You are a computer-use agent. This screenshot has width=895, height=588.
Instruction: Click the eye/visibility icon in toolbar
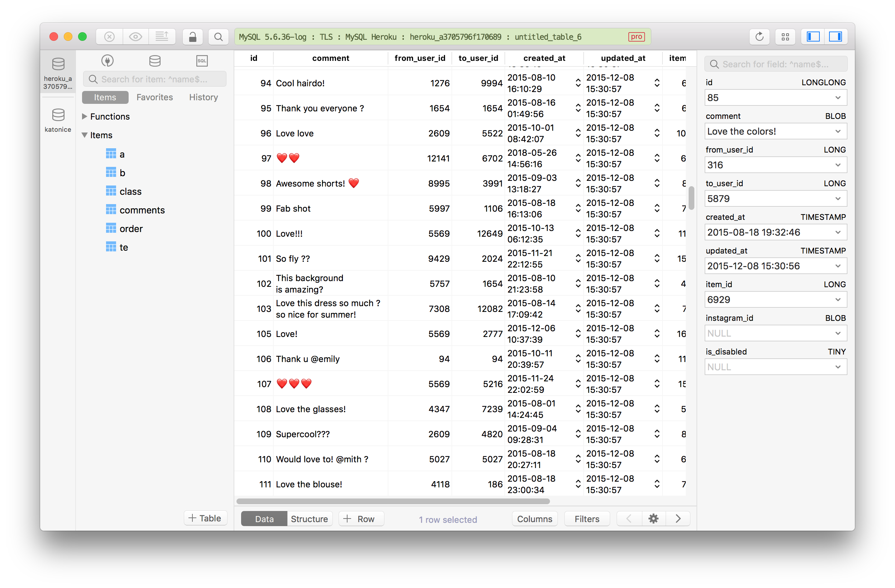tap(136, 36)
